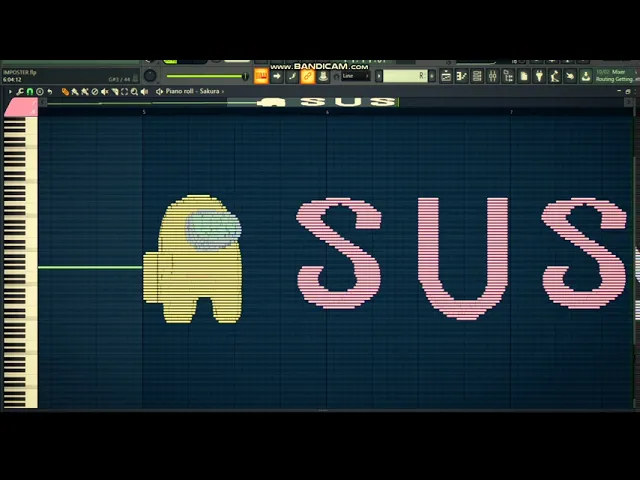The height and width of the screenshot is (480, 640).
Task: Click the crewmate's gray visor notes
Action: tap(213, 230)
